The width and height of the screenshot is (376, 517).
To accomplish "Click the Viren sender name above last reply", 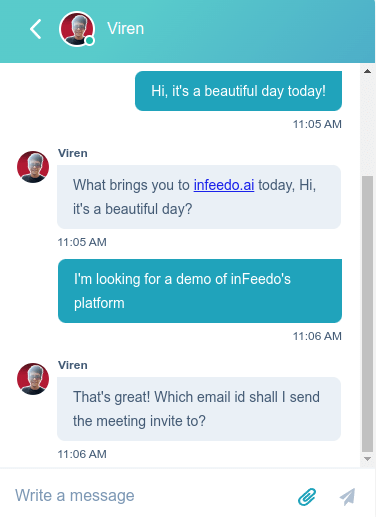I will click(x=73, y=365).
